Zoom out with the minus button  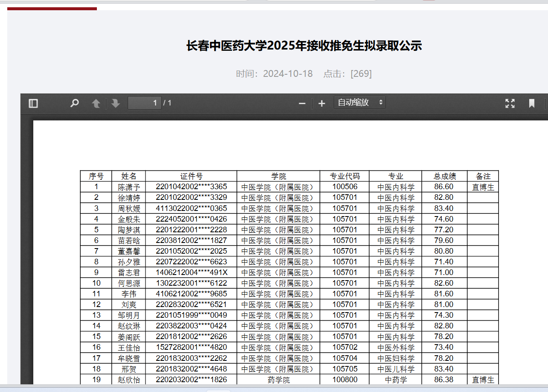click(302, 103)
